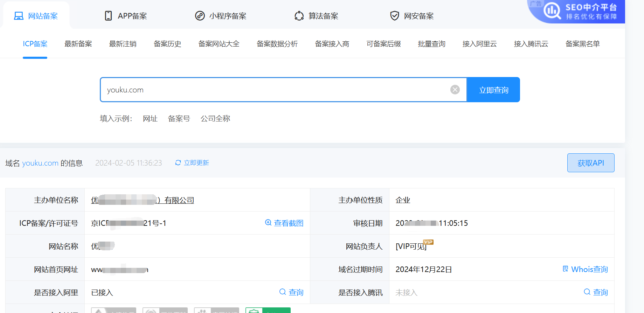Clear the search box with the X icon
Image resolution: width=644 pixels, height=313 pixels.
tap(455, 90)
